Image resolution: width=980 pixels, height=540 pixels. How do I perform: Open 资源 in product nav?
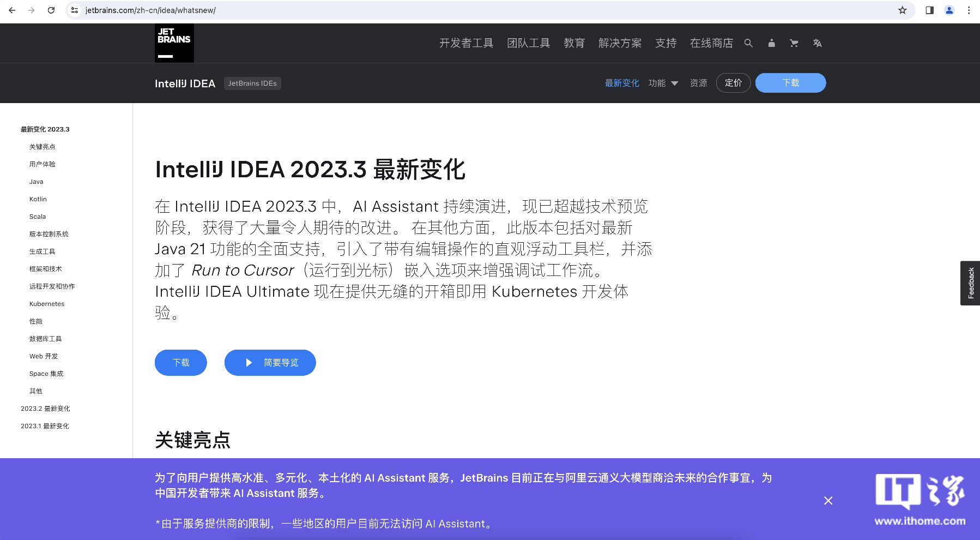coord(698,83)
